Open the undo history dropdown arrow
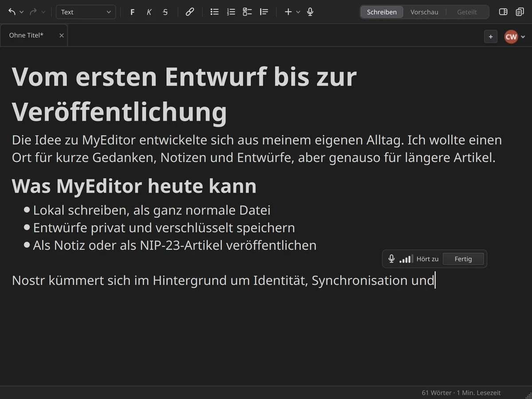This screenshot has height=399, width=532. 22,12
